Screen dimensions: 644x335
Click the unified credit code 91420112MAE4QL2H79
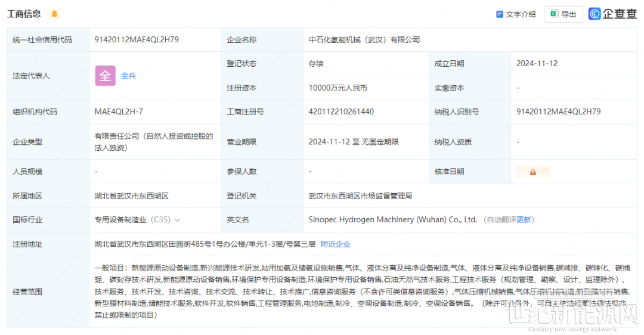137,39
